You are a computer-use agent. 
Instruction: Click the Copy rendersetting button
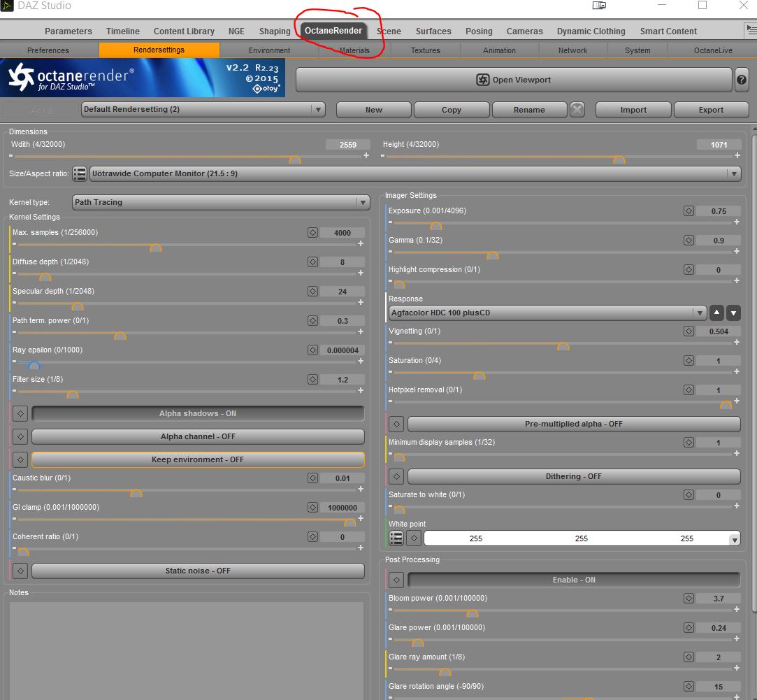[452, 110]
